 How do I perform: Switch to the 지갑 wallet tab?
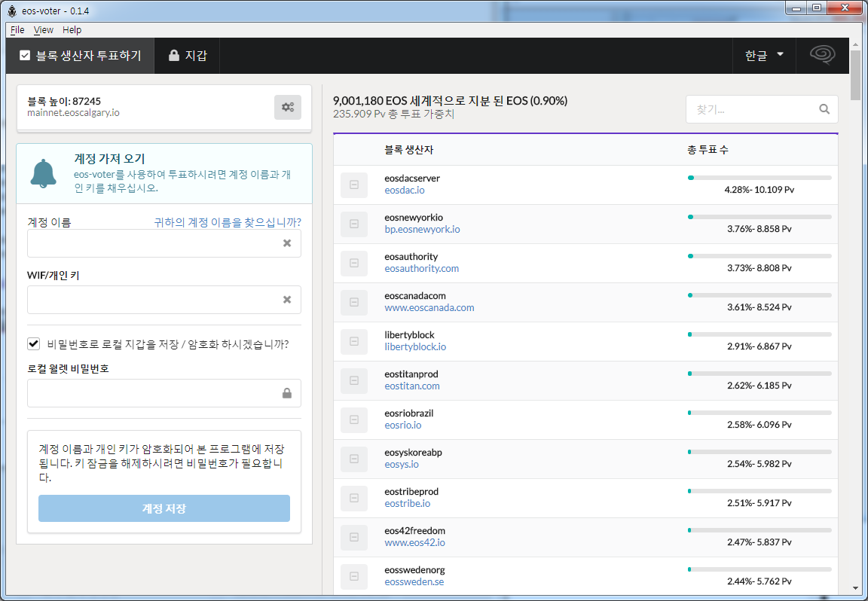tap(187, 55)
